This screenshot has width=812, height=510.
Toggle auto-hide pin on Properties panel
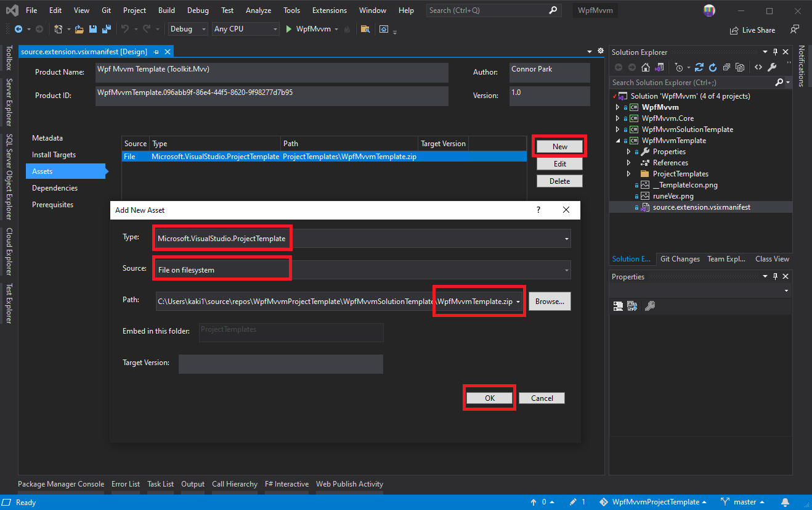[775, 277]
